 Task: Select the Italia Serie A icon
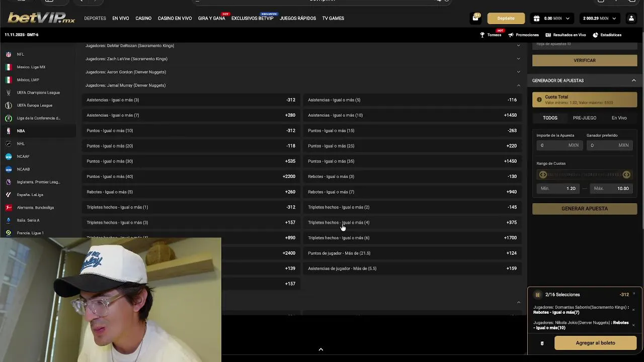[9, 220]
